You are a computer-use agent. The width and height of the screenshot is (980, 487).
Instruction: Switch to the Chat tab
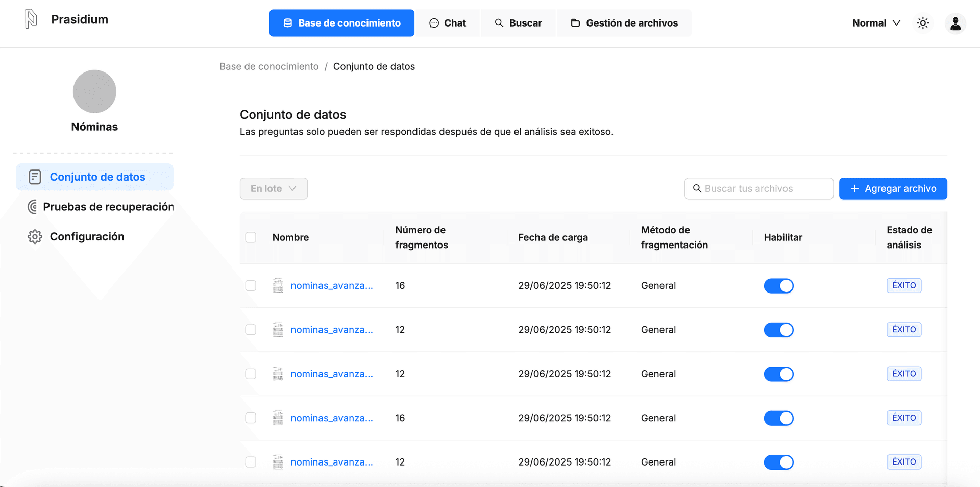(x=448, y=23)
